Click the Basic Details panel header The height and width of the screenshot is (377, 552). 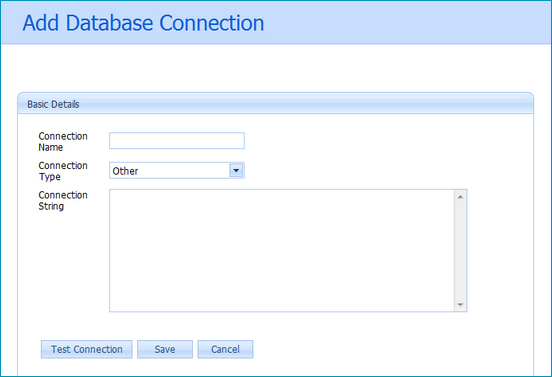coord(276,104)
